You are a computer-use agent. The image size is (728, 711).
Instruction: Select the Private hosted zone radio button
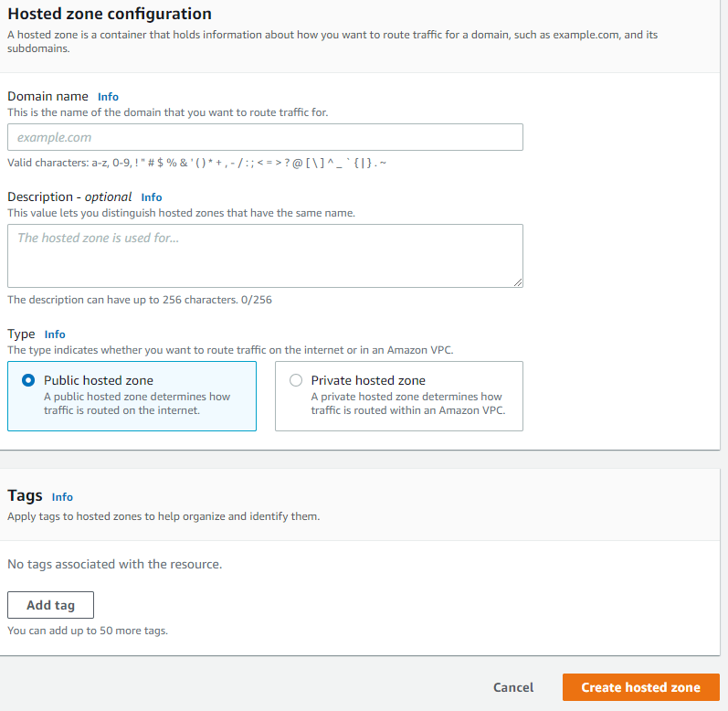[x=296, y=380]
